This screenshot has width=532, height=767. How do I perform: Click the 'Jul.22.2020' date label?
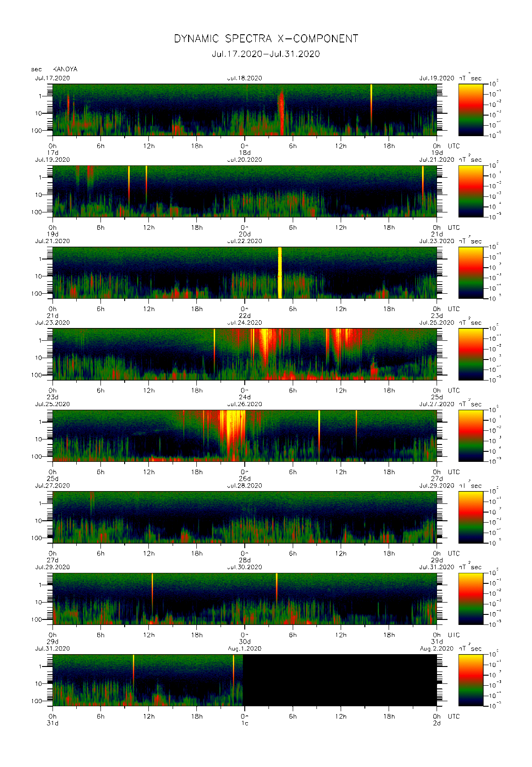click(x=245, y=241)
